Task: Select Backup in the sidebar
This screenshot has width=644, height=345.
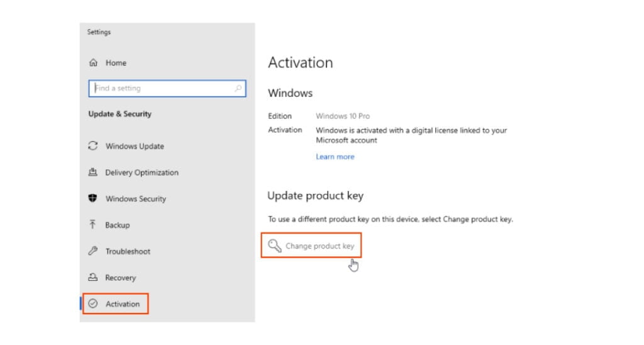Action: pyautogui.click(x=118, y=225)
